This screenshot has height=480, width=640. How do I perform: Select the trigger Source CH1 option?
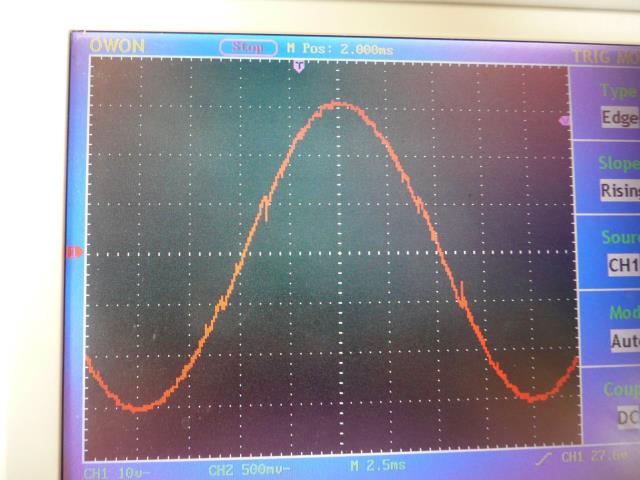point(621,265)
